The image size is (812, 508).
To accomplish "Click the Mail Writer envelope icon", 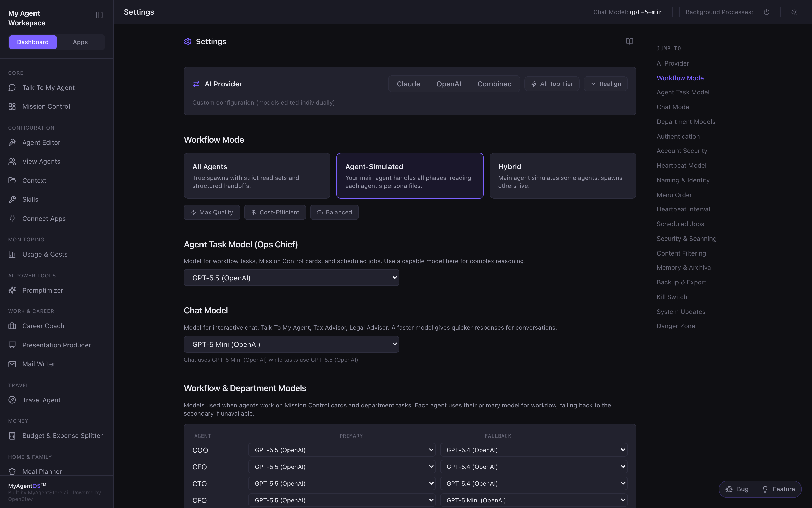I will pyautogui.click(x=12, y=364).
